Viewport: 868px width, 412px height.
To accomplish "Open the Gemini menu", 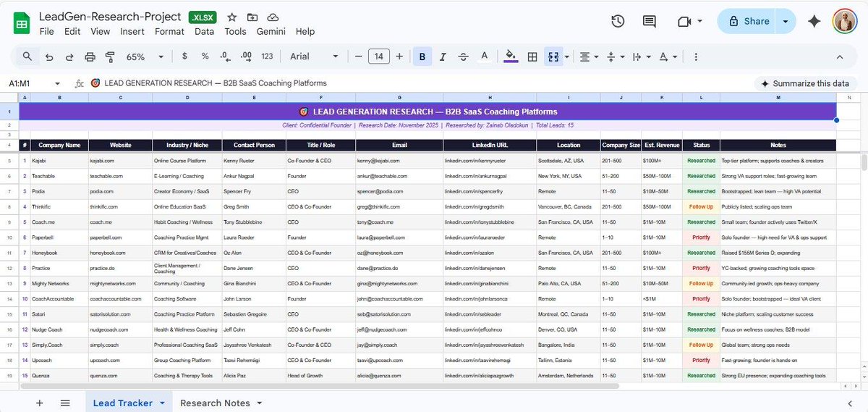I will [x=271, y=31].
